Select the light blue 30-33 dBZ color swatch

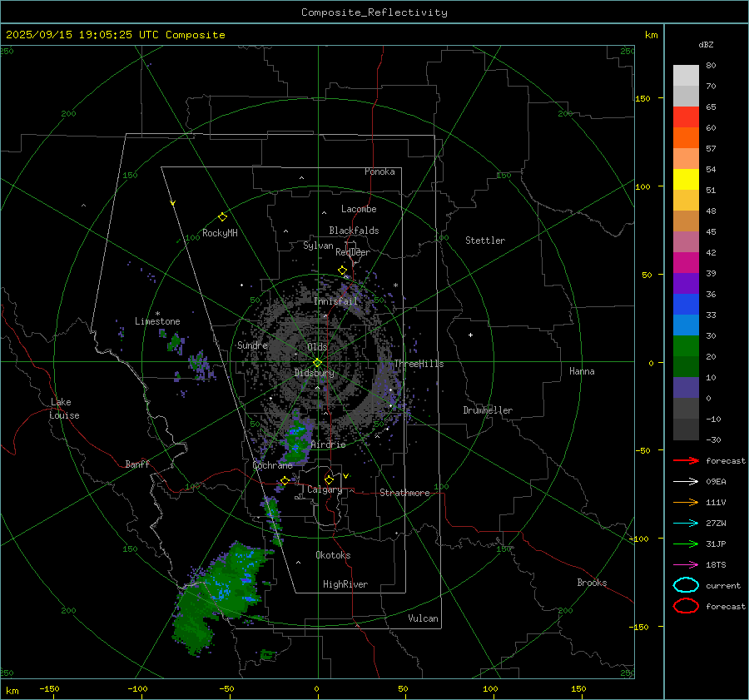pos(686,325)
